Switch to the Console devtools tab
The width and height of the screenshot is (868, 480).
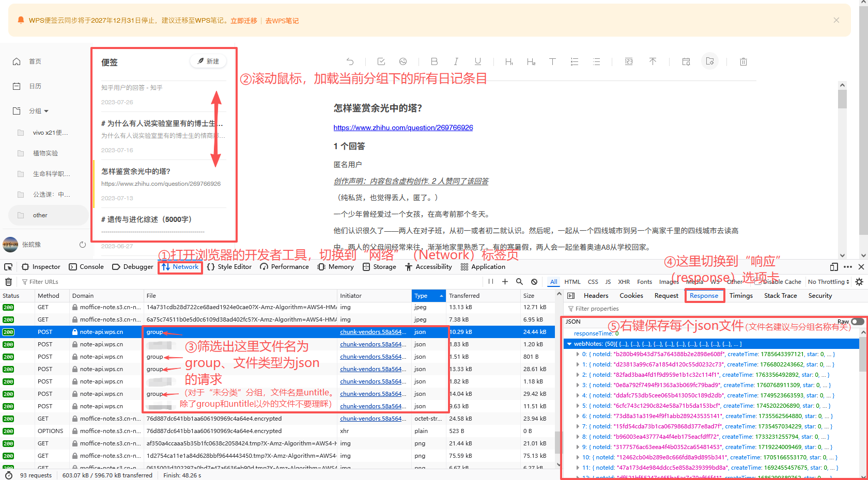click(x=86, y=267)
